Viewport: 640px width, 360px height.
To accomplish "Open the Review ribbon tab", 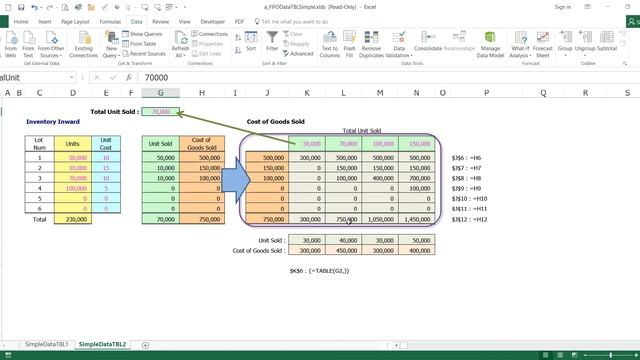I will pyautogui.click(x=160, y=22).
